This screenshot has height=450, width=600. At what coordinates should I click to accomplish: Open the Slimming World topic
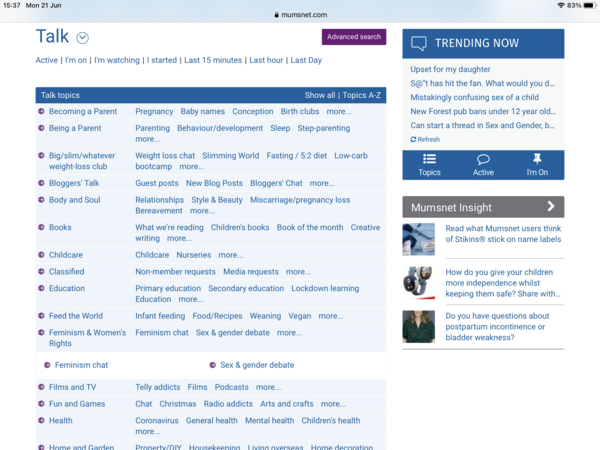(x=231, y=156)
